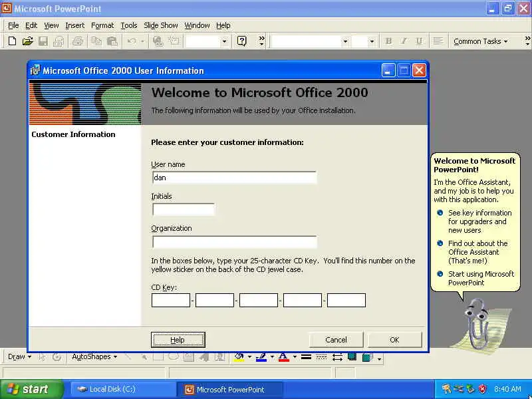Image resolution: width=532 pixels, height=399 pixels.
Task: Click the Free Rotate icon in Draw toolbar
Action: [57, 357]
